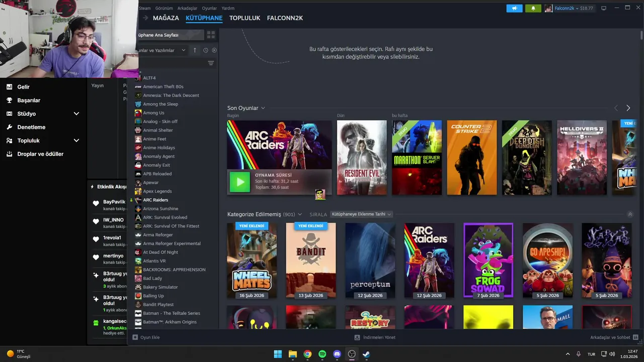The height and width of the screenshot is (362, 644).
Task: Select Bakery Simulator in library list
Action: (x=160, y=287)
